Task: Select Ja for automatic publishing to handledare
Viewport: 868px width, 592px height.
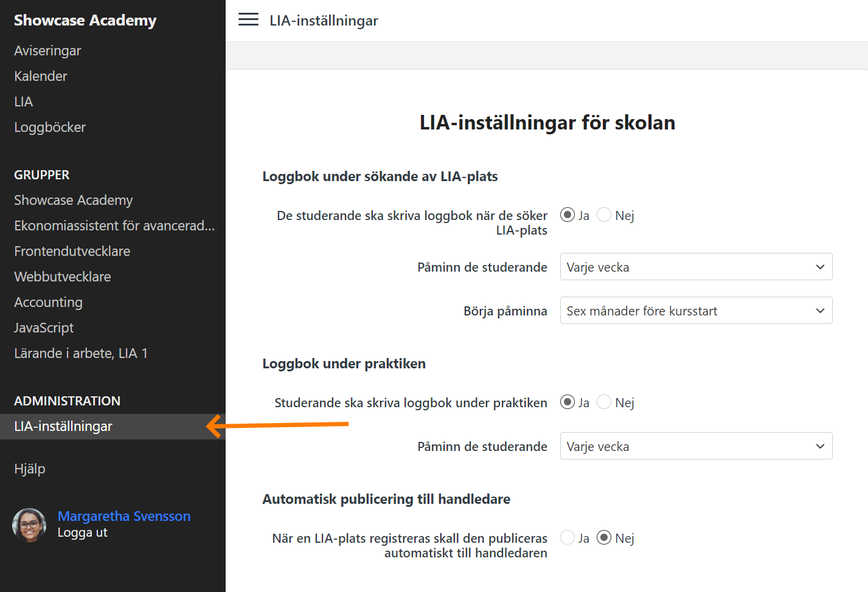Action: click(568, 538)
